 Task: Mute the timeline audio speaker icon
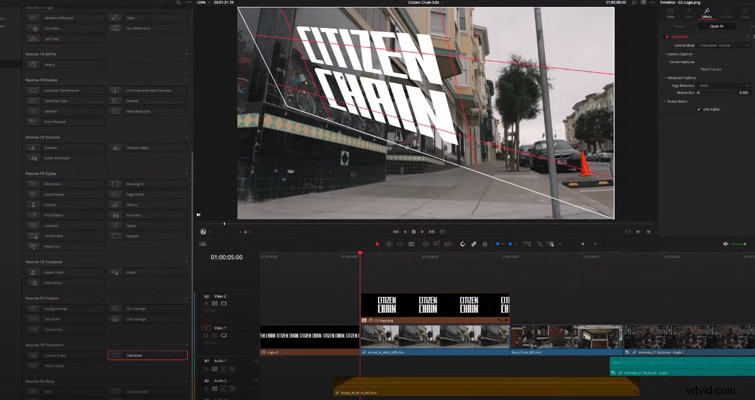pos(726,244)
